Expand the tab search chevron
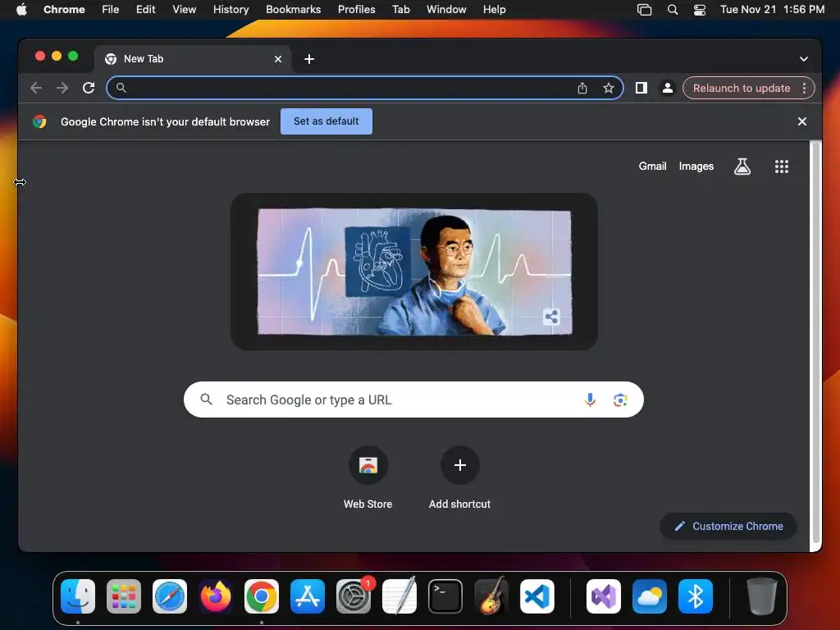840x630 pixels. pyautogui.click(x=804, y=59)
